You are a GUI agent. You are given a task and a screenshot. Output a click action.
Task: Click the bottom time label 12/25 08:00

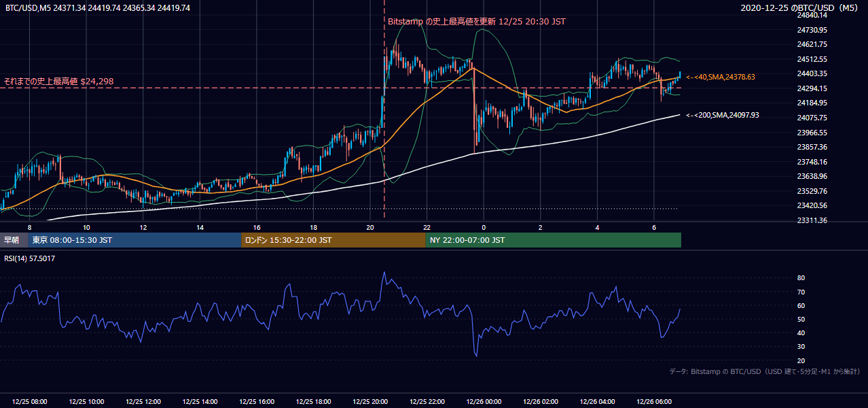pos(29,402)
